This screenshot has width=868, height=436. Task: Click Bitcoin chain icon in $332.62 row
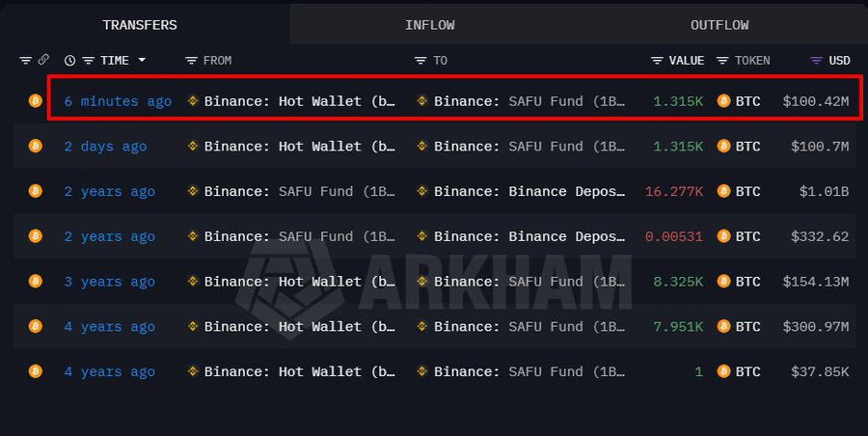click(36, 236)
